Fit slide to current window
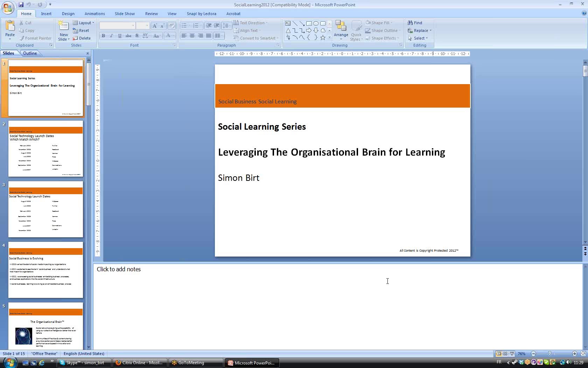Screen dimensions: 588x368 click(583, 354)
